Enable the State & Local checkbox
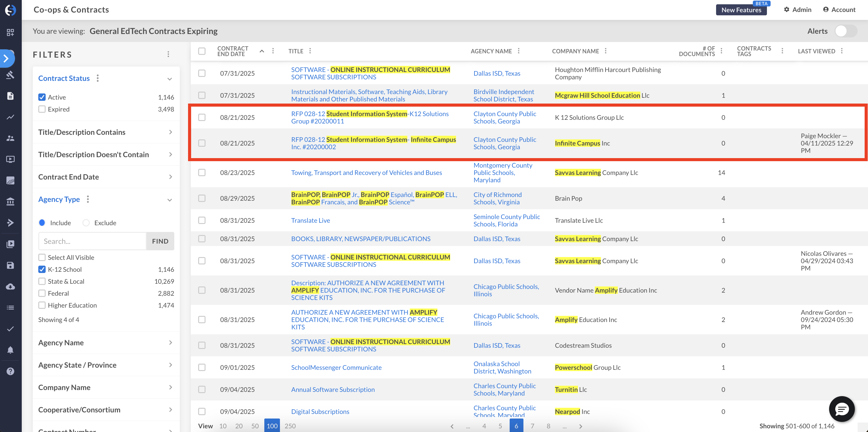This screenshot has height=432, width=868. (x=42, y=281)
